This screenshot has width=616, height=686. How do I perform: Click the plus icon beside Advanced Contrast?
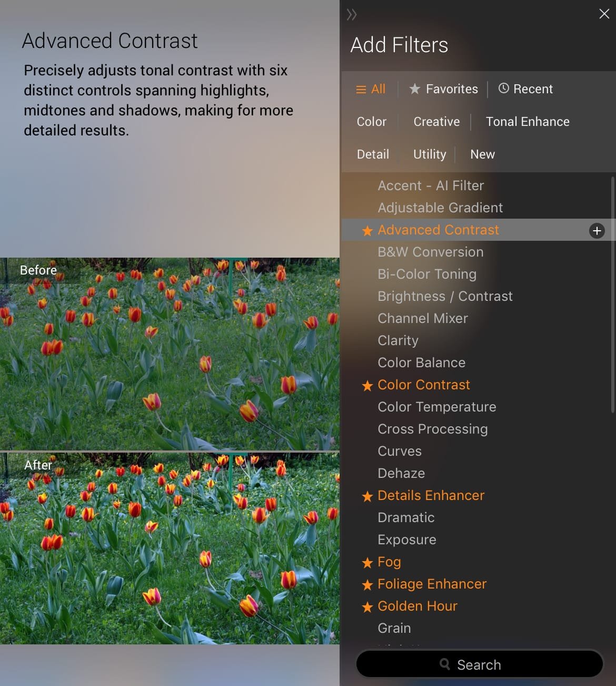coord(597,231)
